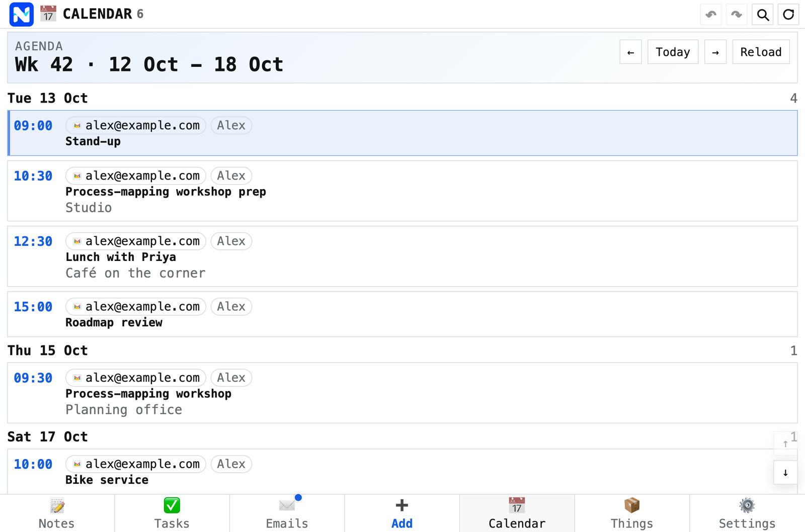Image resolution: width=805 pixels, height=532 pixels.
Task: Open the Process-mapping workshop prep event
Action: point(403,191)
